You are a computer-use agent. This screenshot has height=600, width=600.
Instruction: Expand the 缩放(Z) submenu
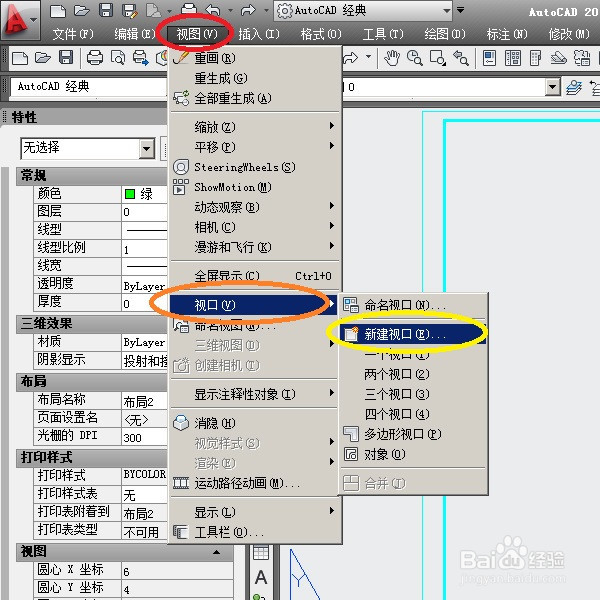click(x=255, y=126)
